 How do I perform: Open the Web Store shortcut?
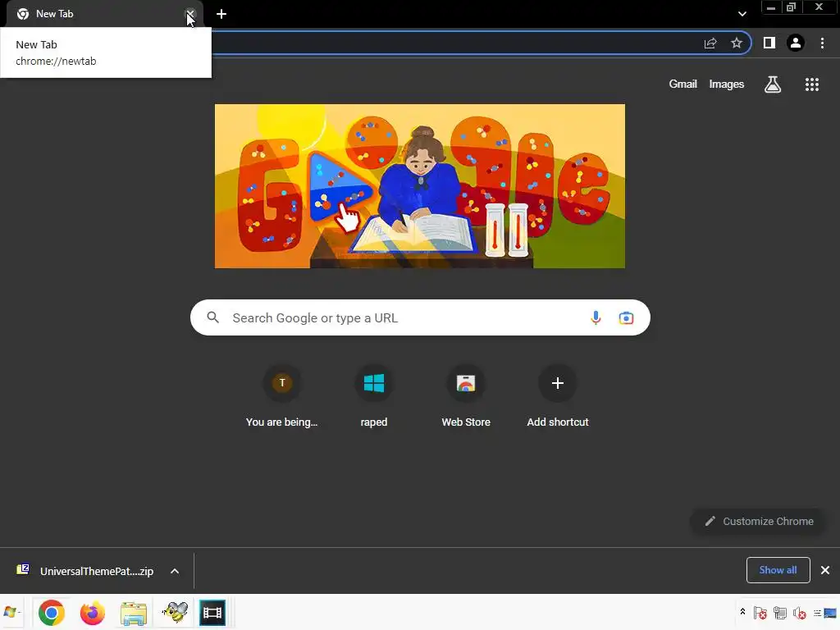(x=466, y=396)
